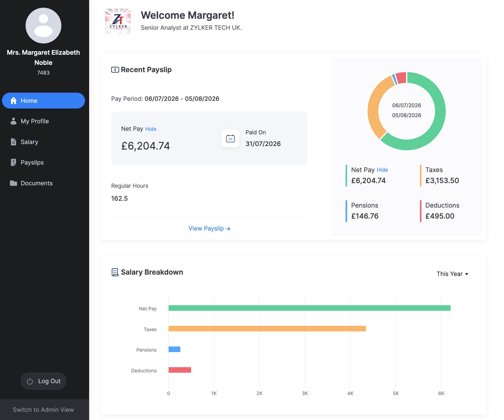This screenshot has height=420, width=504.
Task: Go to the Salary section
Action: tap(43, 142)
